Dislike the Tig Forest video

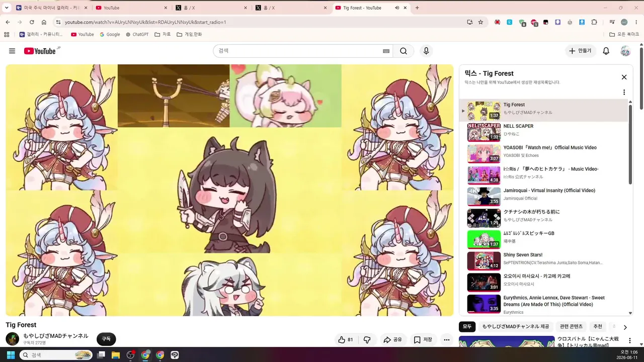coord(367,340)
